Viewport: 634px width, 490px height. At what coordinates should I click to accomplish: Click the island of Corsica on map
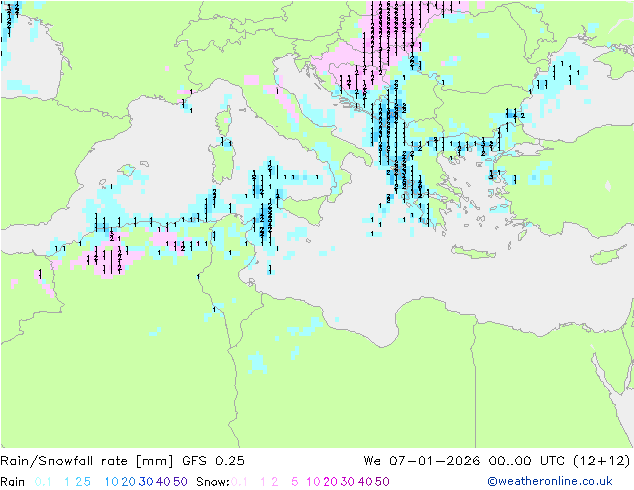226,120
